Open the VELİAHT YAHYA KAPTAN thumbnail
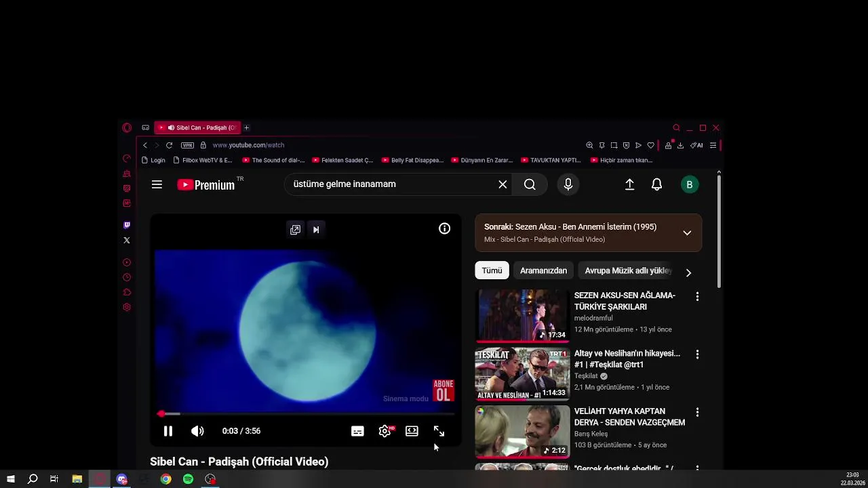The image size is (868, 488). point(522,432)
